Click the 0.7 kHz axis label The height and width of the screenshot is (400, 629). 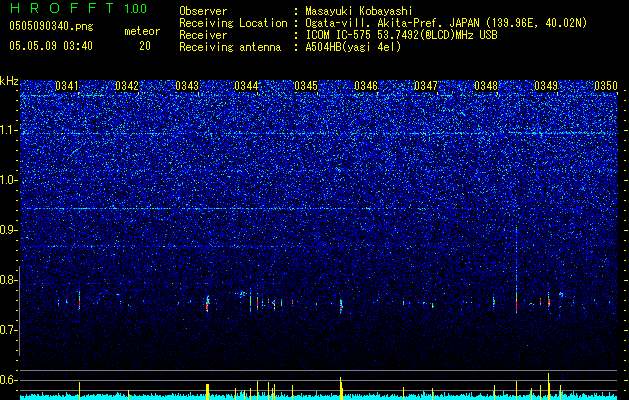[9, 330]
